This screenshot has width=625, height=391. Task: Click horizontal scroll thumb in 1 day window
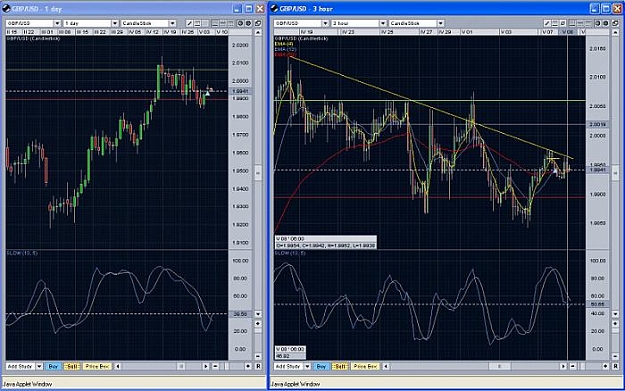point(181,366)
